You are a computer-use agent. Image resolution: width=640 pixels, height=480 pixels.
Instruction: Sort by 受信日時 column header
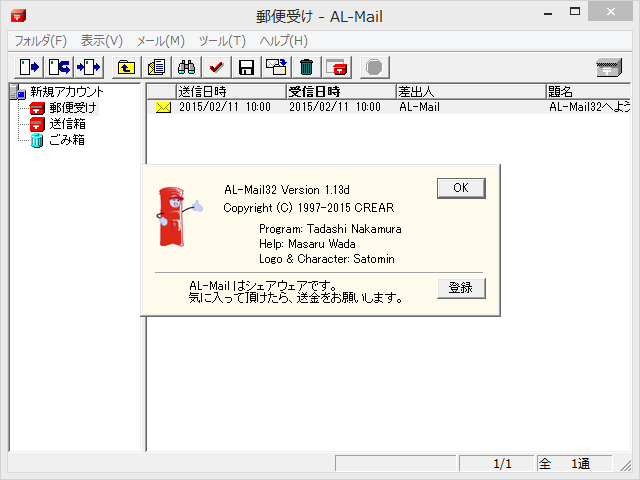pyautogui.click(x=341, y=92)
